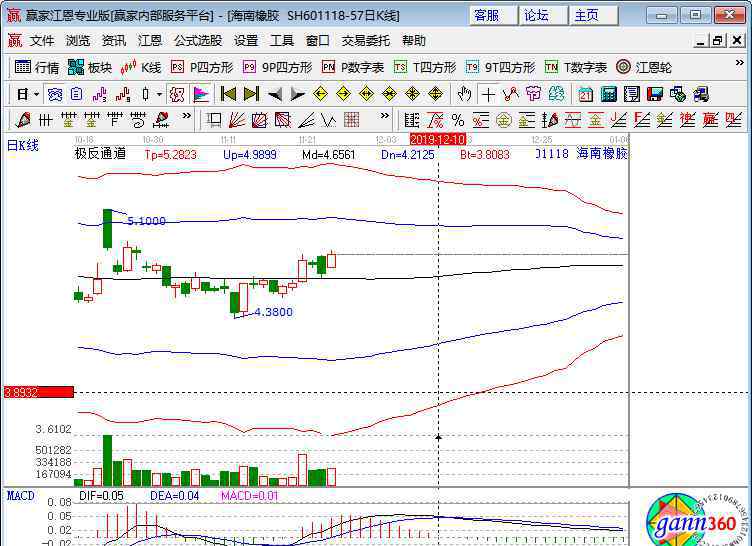Click the gann360 logo

(x=695, y=522)
